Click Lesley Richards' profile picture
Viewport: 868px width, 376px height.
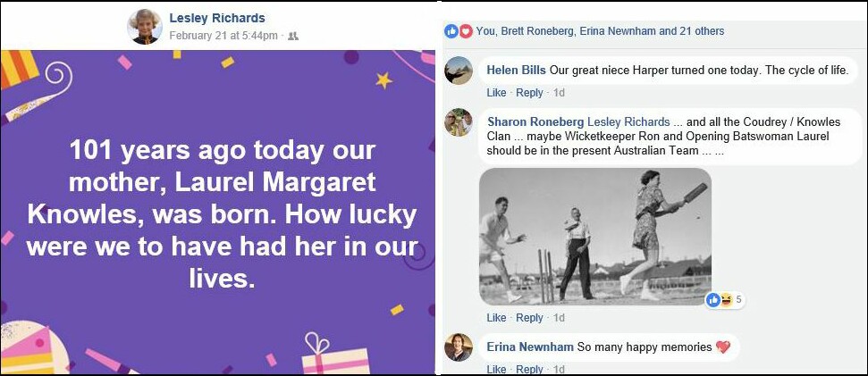point(145,26)
